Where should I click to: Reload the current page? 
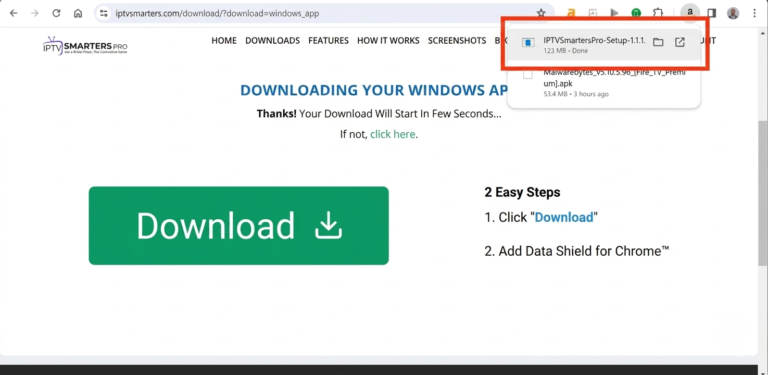pyautogui.click(x=56, y=13)
